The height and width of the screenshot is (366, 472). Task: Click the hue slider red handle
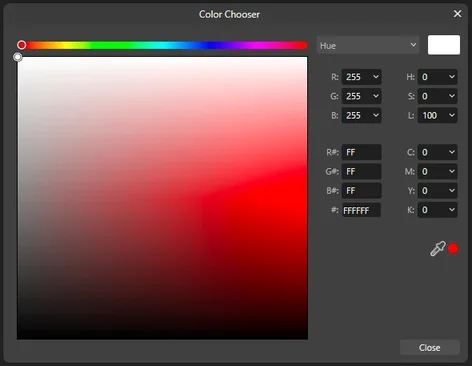(22, 45)
